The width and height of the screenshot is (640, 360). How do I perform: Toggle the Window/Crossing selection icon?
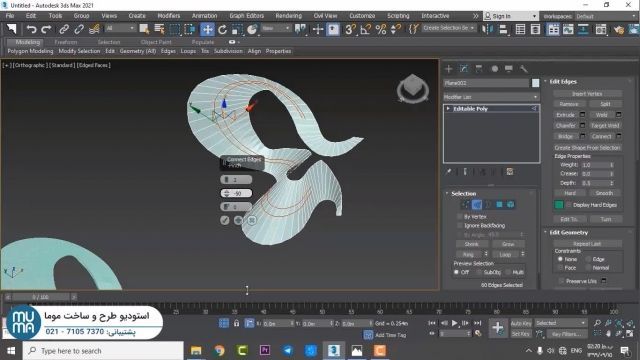click(x=190, y=29)
